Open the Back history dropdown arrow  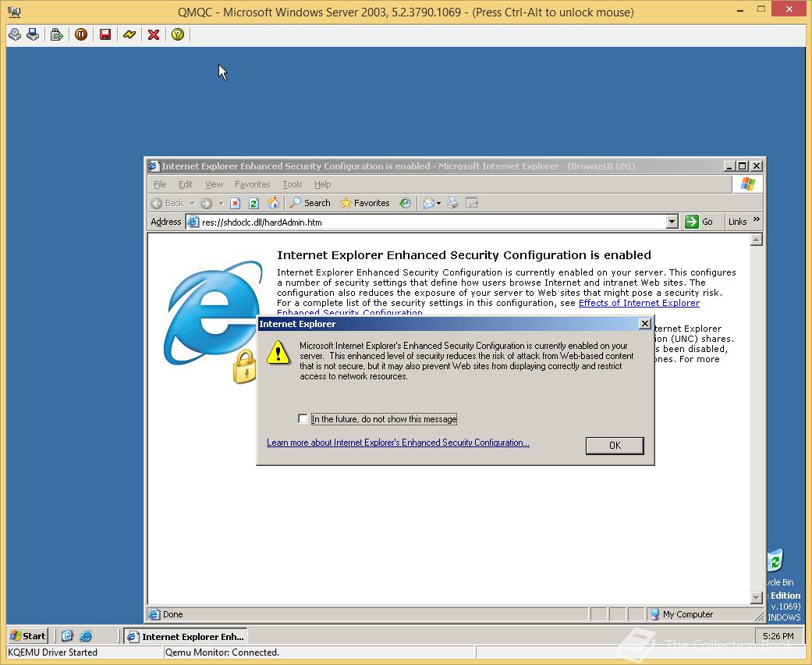pyautogui.click(x=192, y=203)
